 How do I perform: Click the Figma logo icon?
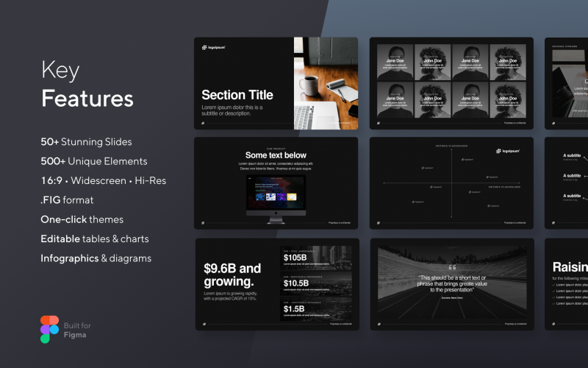click(x=49, y=329)
